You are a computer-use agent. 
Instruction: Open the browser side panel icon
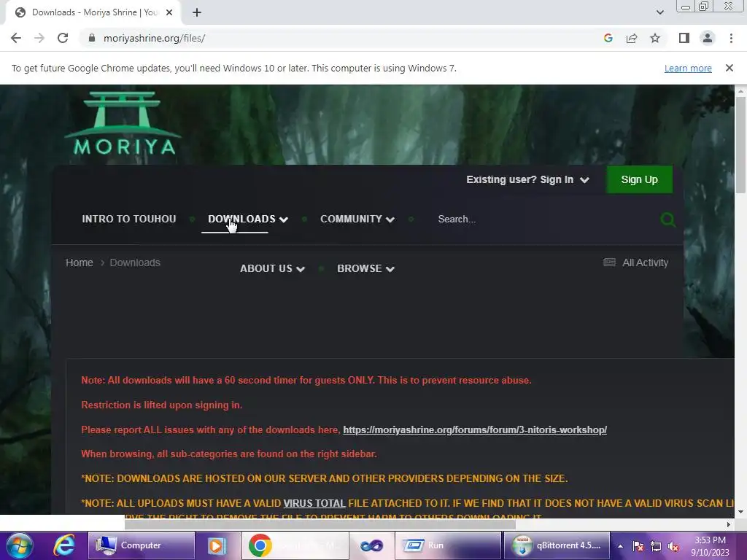(x=684, y=38)
